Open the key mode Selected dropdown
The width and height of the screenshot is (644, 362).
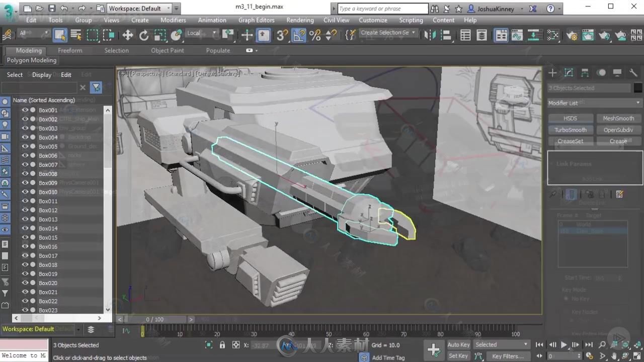pyautogui.click(x=502, y=344)
